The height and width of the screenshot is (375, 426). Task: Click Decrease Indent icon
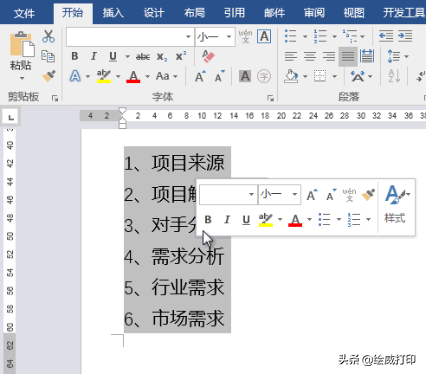click(386, 36)
